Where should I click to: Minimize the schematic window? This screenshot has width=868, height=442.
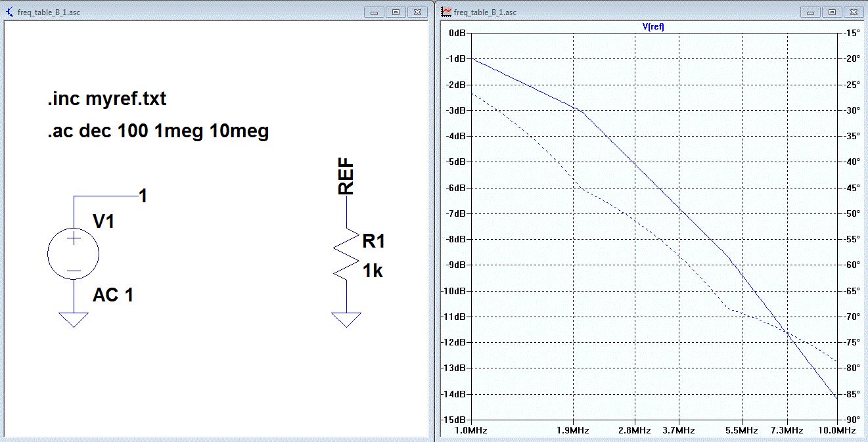pyautogui.click(x=375, y=12)
